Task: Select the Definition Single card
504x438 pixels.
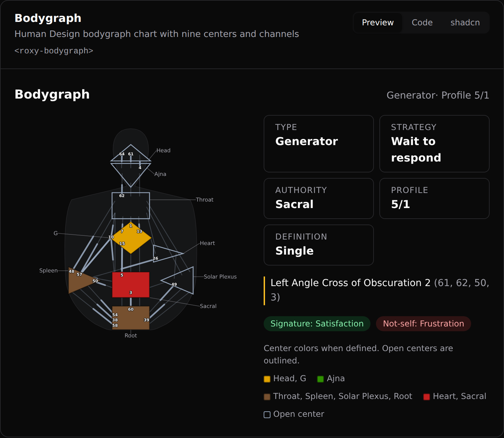Action: tap(319, 245)
